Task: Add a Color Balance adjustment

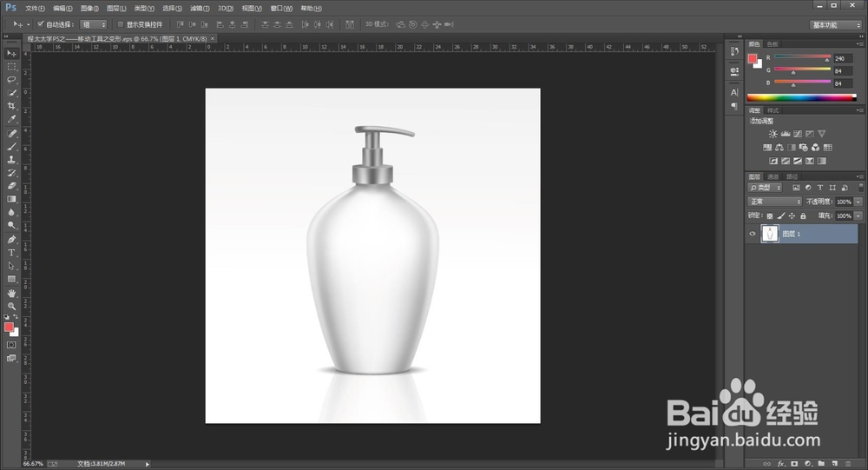Action: click(x=779, y=148)
